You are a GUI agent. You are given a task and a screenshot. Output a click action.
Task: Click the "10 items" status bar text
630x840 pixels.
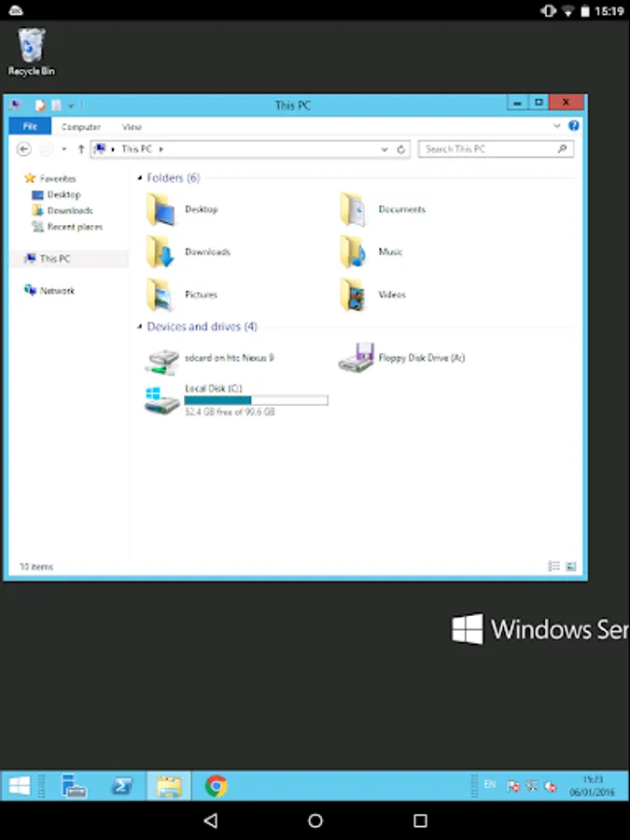click(x=36, y=567)
